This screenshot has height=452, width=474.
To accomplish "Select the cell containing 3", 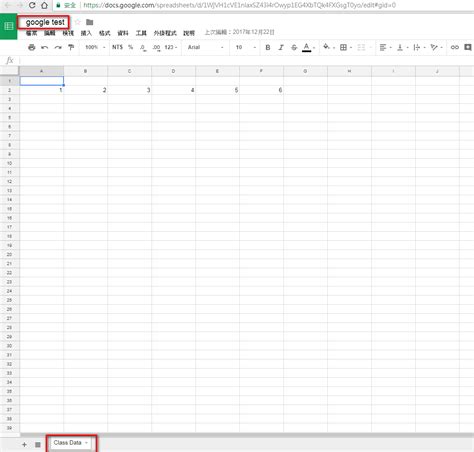I will (130, 90).
